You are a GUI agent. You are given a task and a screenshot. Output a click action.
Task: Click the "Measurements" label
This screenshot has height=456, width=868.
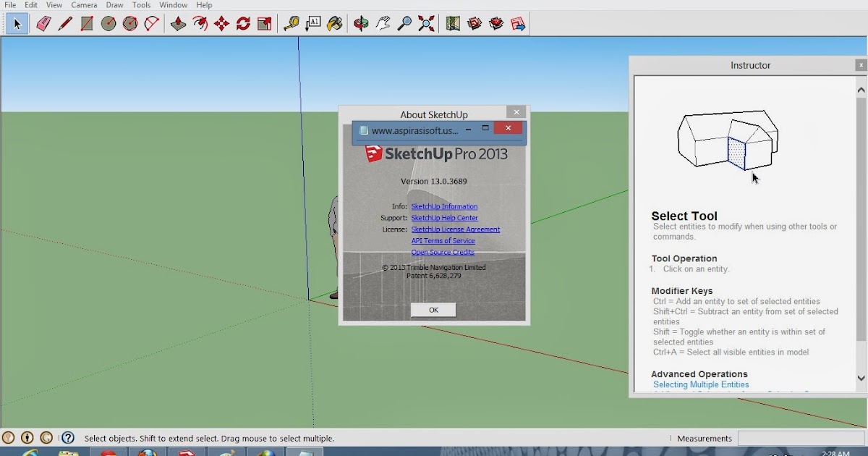click(705, 439)
